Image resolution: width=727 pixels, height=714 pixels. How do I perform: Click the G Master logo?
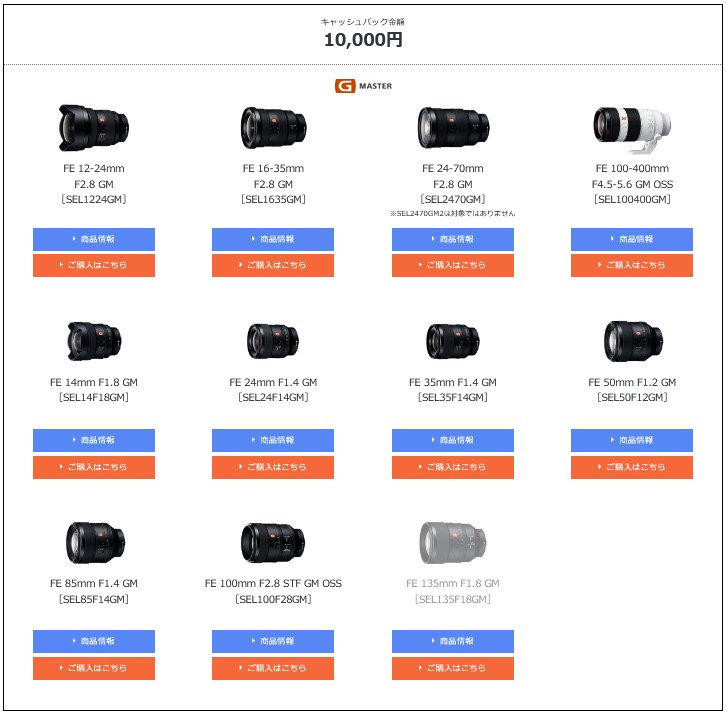(363, 86)
